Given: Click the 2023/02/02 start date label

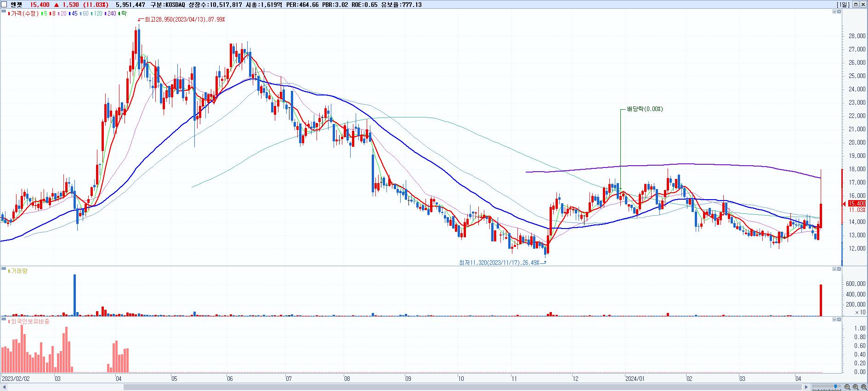Looking at the screenshot, I should tap(16, 379).
